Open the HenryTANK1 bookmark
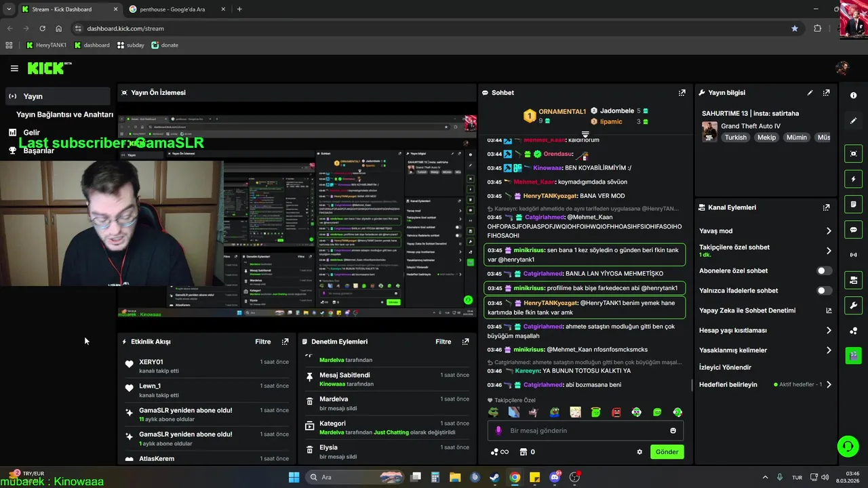 [47, 45]
